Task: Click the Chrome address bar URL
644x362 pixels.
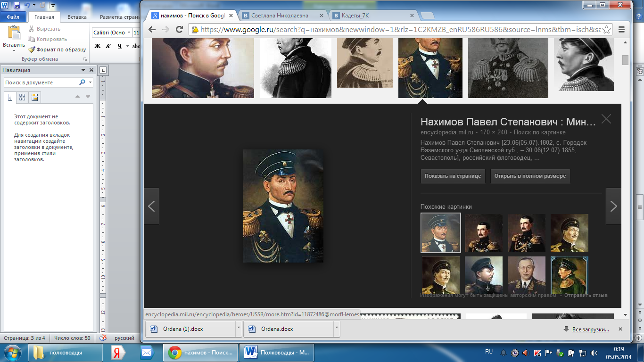Action: [x=400, y=29]
